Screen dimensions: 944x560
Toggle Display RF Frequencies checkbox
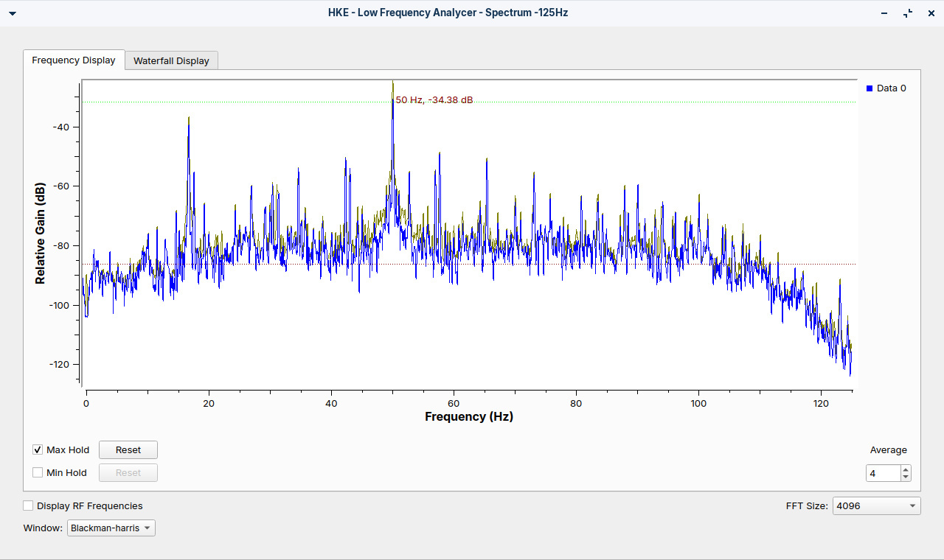[28, 506]
